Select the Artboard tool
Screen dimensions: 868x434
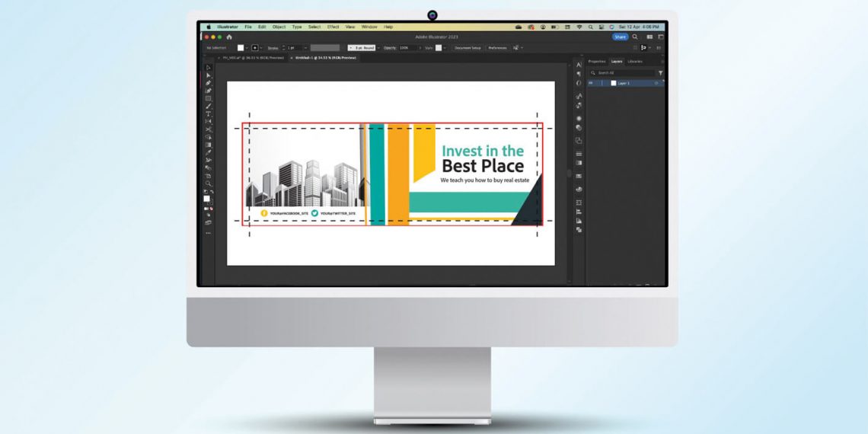click(x=208, y=176)
